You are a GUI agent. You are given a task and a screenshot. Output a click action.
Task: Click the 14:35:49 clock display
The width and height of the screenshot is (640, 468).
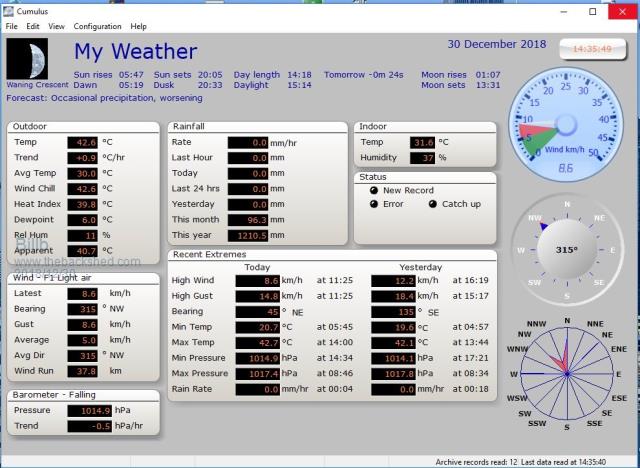coord(592,48)
